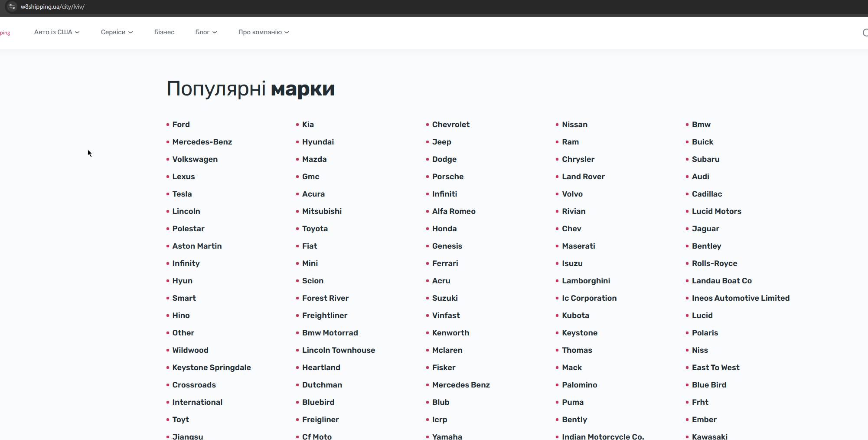Image resolution: width=868 pixels, height=440 pixels.
Task: Open the Acura brand link
Action: pyautogui.click(x=313, y=194)
